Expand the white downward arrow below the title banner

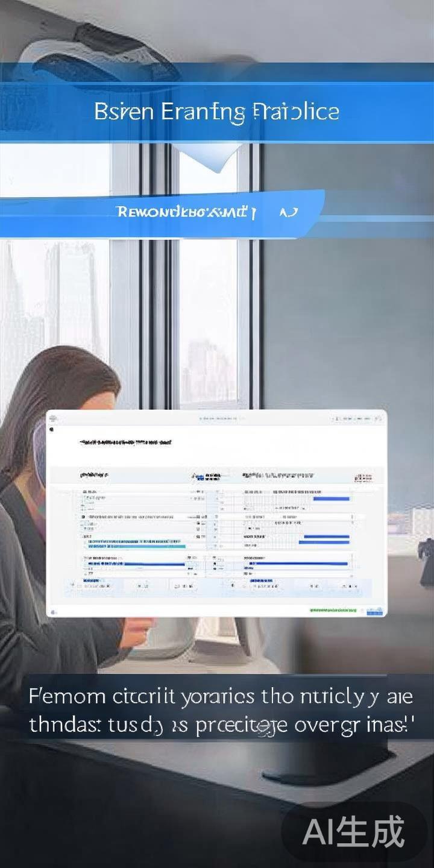point(218,158)
